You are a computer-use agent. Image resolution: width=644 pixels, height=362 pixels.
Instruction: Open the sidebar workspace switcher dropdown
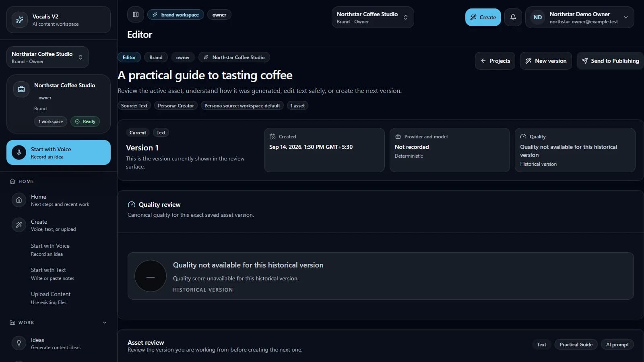coord(47,57)
